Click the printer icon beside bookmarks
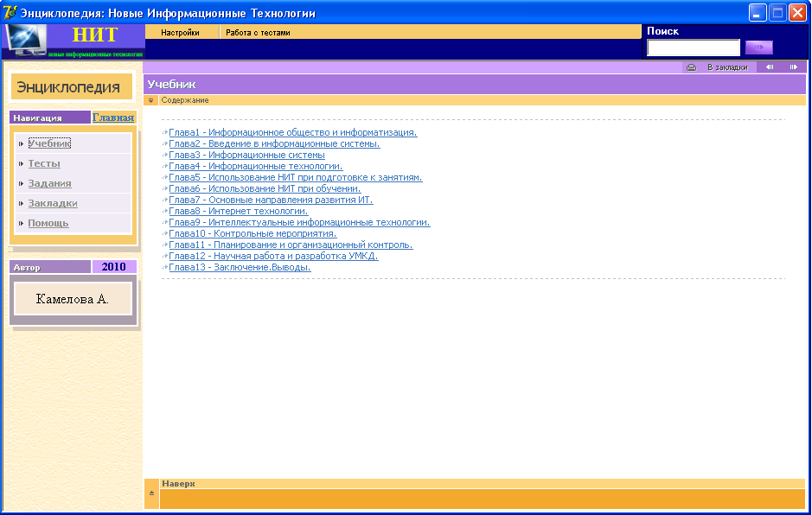 tap(691, 67)
